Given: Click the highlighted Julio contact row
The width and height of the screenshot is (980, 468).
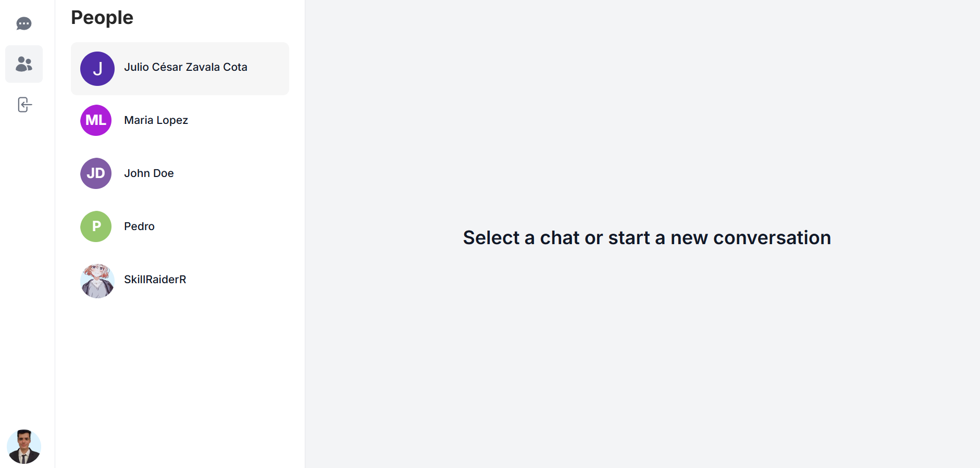Looking at the screenshot, I should point(180,69).
